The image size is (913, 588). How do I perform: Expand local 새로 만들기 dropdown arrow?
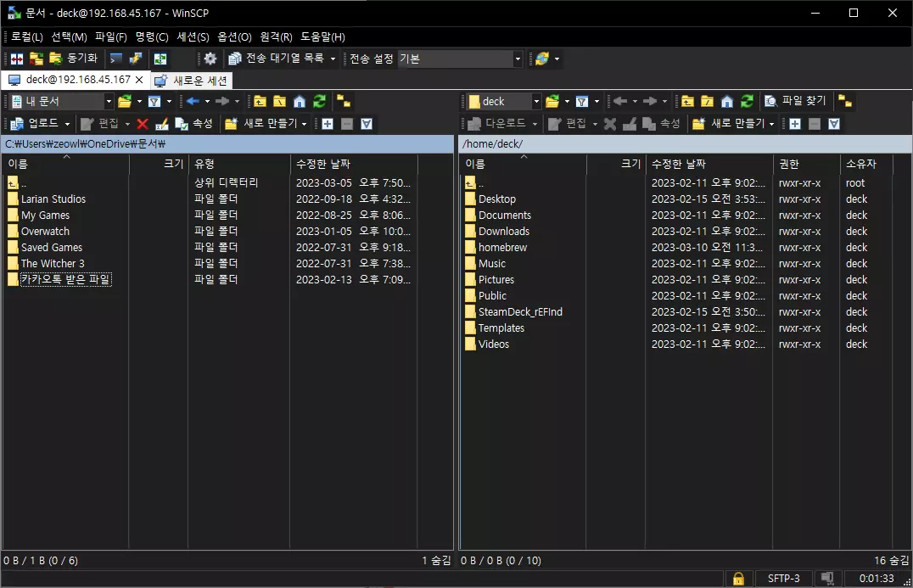pos(304,124)
